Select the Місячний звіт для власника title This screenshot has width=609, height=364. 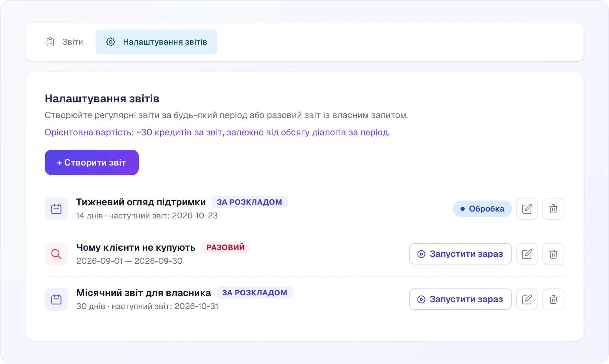click(144, 293)
